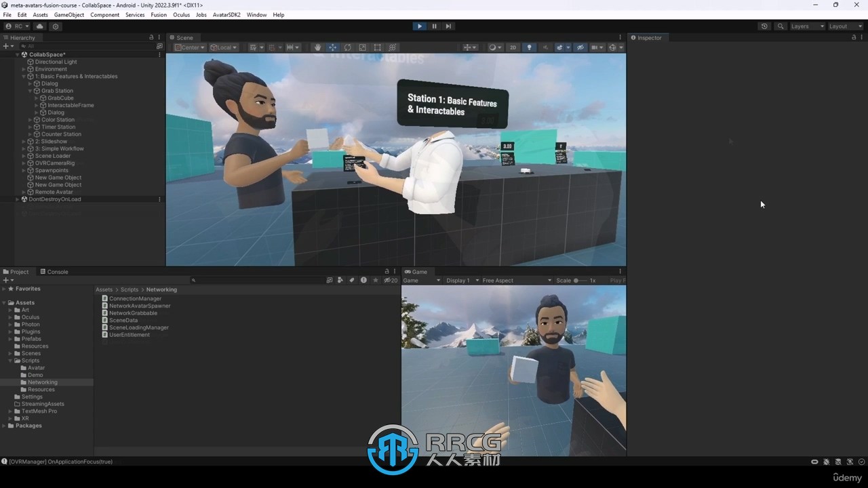The width and height of the screenshot is (868, 488).
Task: Select the ConnectionManager script
Action: click(135, 299)
